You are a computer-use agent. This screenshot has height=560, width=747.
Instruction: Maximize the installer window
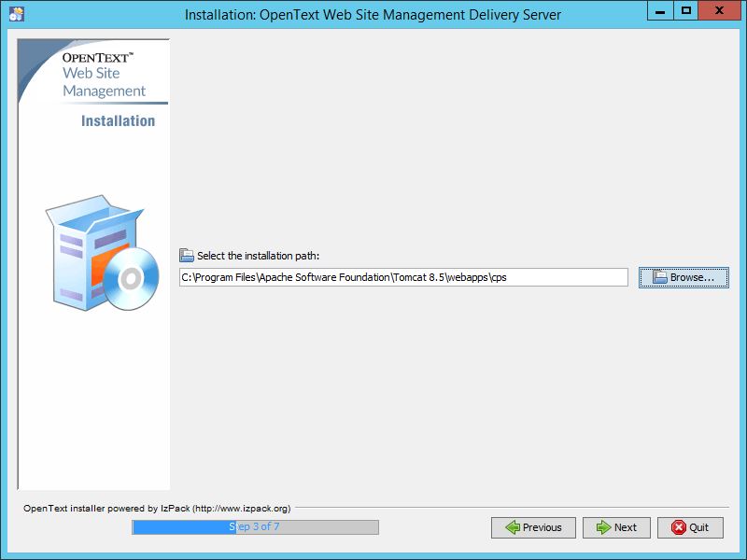pyautogui.click(x=686, y=11)
